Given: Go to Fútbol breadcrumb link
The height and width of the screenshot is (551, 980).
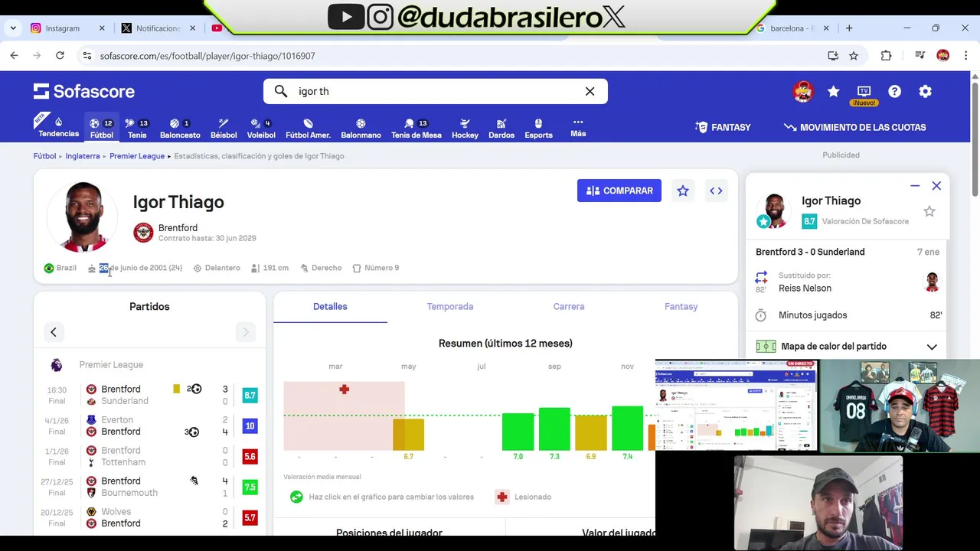Looking at the screenshot, I should tap(44, 156).
